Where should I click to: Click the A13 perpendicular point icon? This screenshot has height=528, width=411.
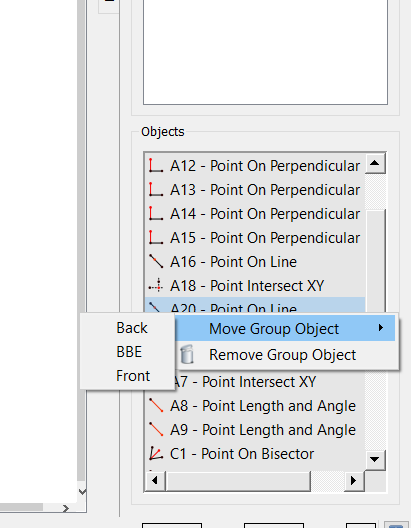click(156, 190)
